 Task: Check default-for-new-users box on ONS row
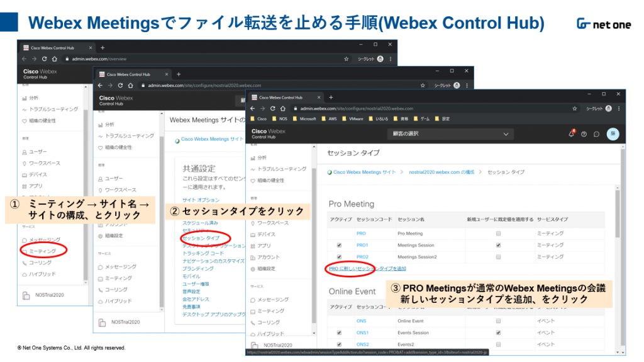498,321
